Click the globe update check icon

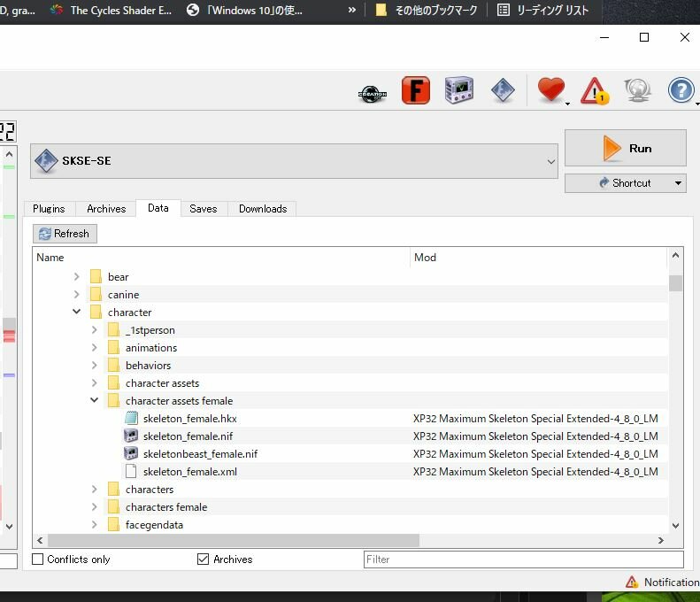tap(637, 89)
